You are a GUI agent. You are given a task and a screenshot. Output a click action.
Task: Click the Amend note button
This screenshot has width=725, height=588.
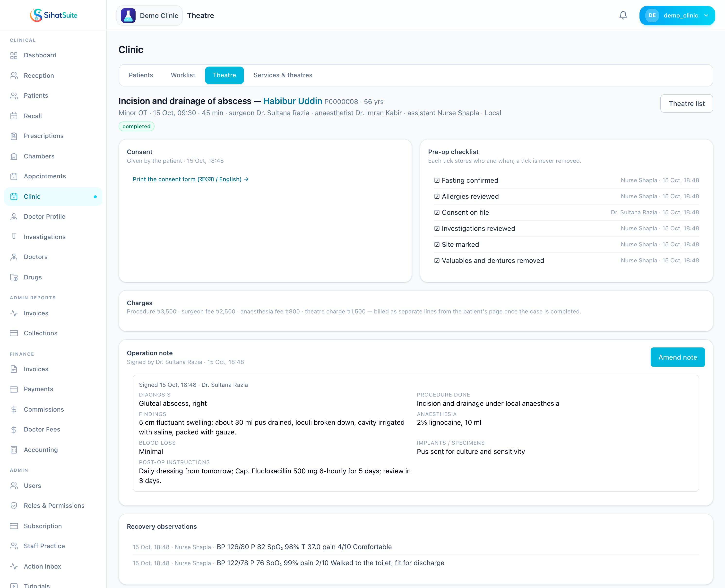tap(677, 357)
